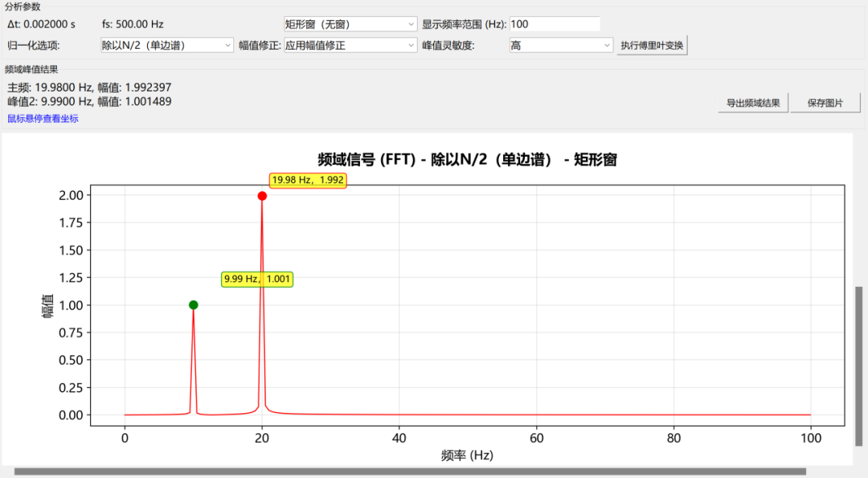868x478 pixels.
Task: Click the fs: 500.00 Hz value
Action: point(133,24)
